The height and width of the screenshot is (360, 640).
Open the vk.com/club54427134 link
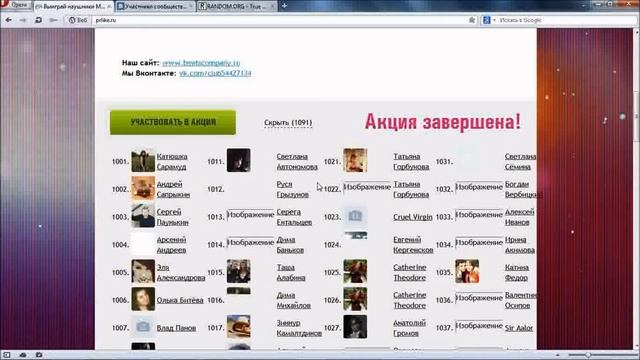click(215, 73)
